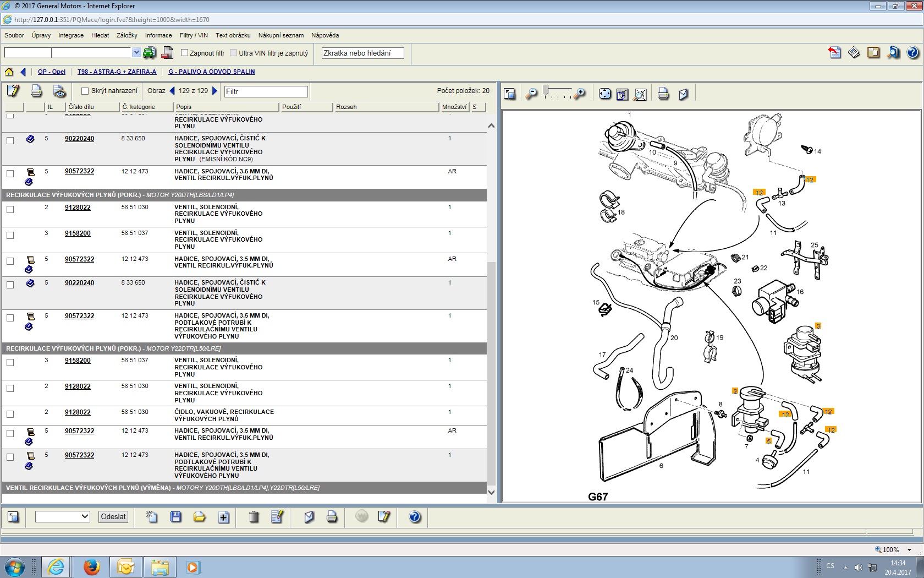
Task: Open the 'Filtry / VIN' menu
Action: point(194,35)
